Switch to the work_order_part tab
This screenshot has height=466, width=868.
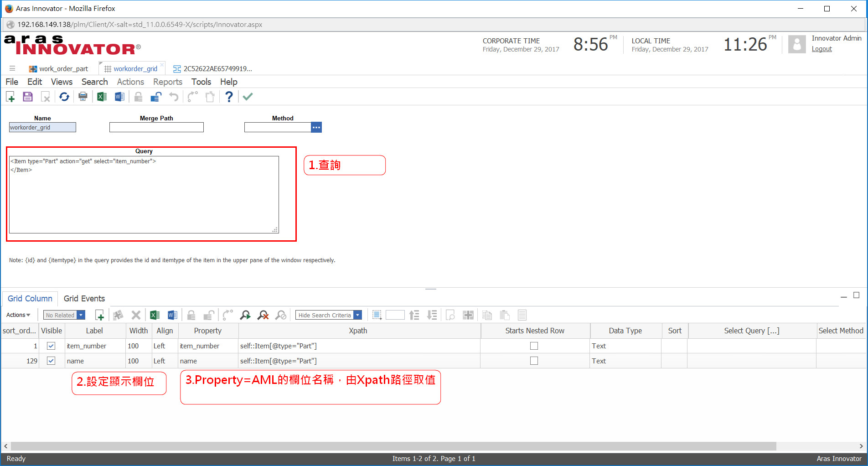coord(58,69)
